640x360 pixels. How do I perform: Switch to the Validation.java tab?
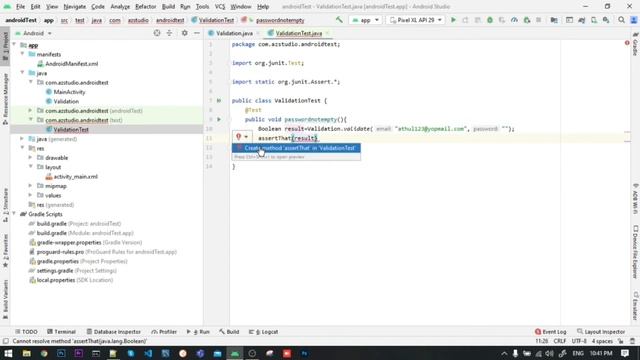[x=234, y=33]
